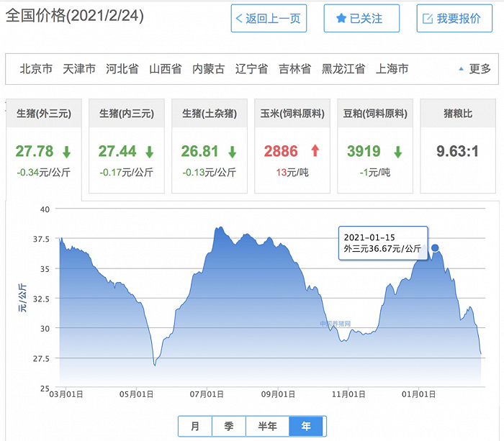Click the 27.78 price value
The height and width of the screenshot is (441, 504).
tap(35, 151)
